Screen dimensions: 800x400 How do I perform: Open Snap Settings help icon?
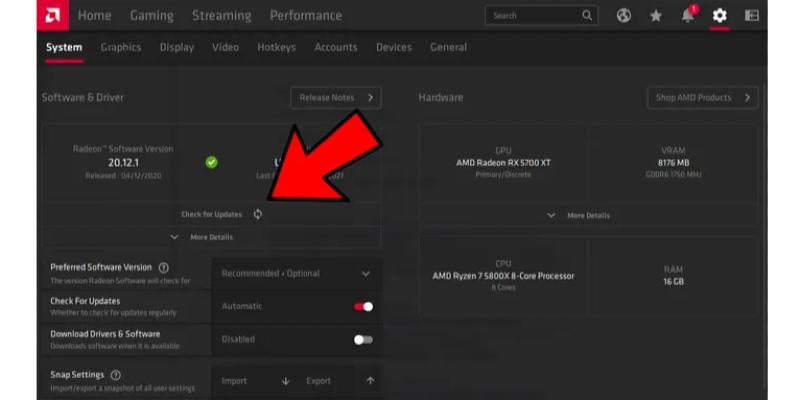116,375
